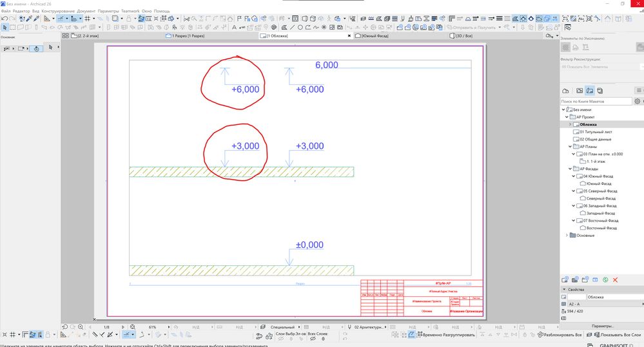Open the A2 - A master dropdown
644x347 pixels.
(605, 304)
